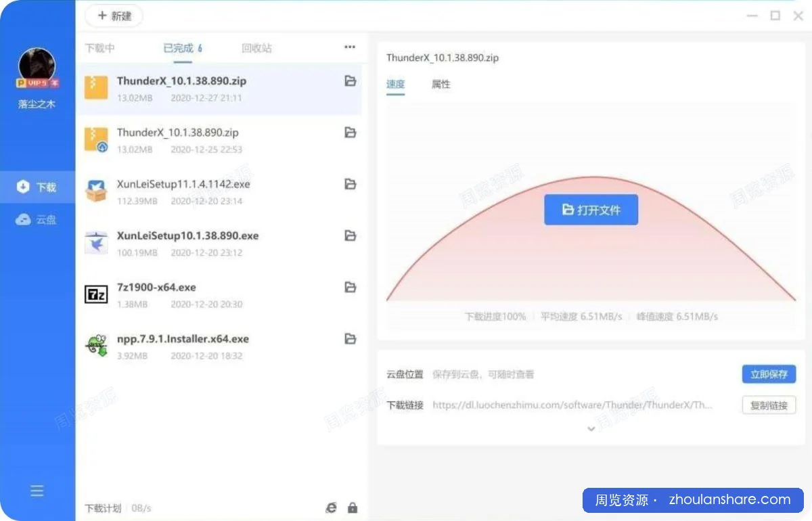Select file name 7z1900-x64.exe
The image size is (812, 521).
[x=156, y=287]
